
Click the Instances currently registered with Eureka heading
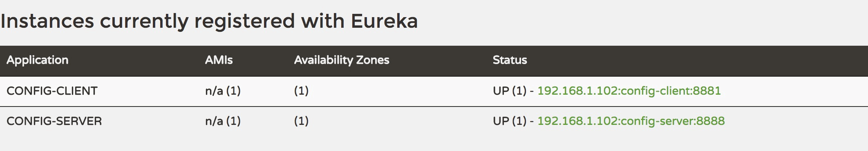click(209, 21)
